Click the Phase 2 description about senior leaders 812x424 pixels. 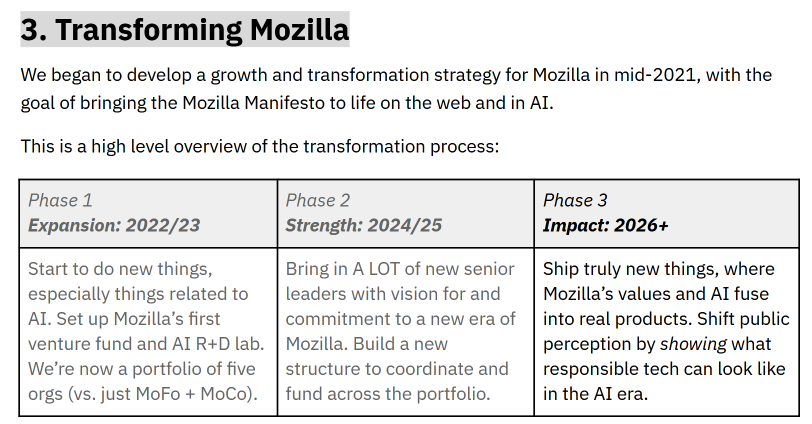coord(400,331)
